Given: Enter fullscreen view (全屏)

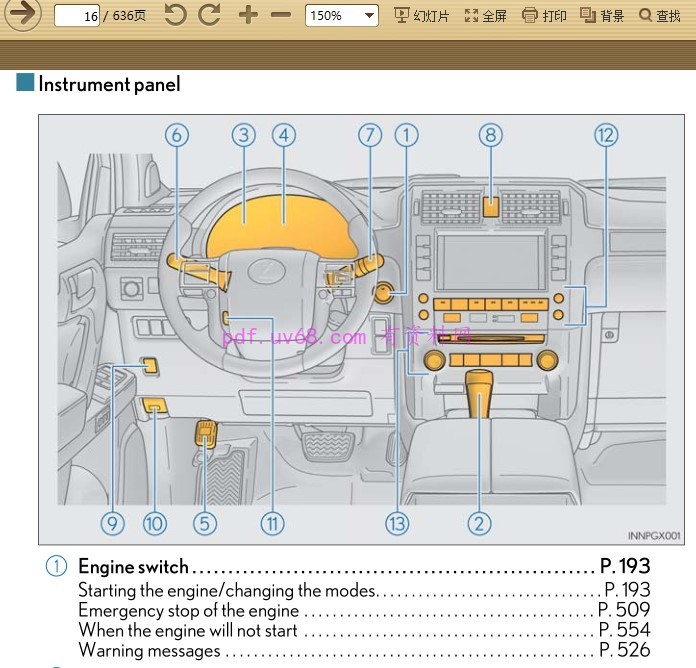Looking at the screenshot, I should tap(486, 16).
